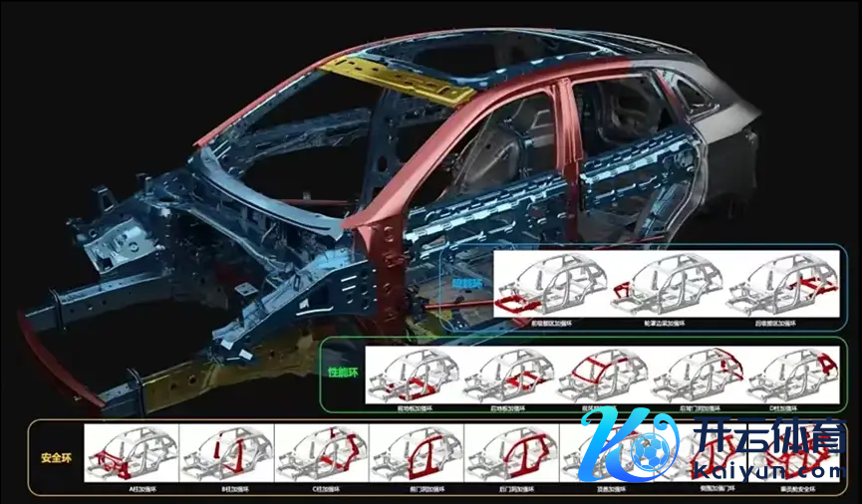Open the rear bumper zone reinforcement ring thumbnail
The width and height of the screenshot is (862, 504).
coord(783,285)
